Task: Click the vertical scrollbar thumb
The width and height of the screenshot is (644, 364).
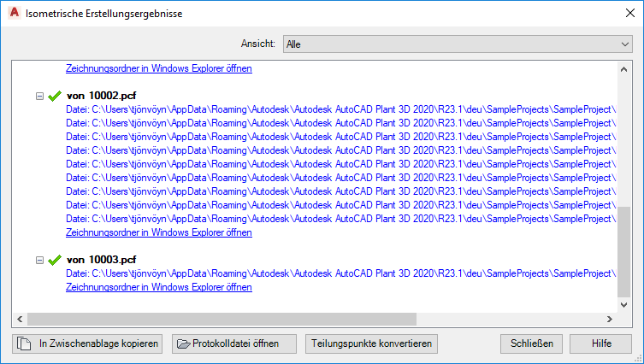Action: coord(623,251)
